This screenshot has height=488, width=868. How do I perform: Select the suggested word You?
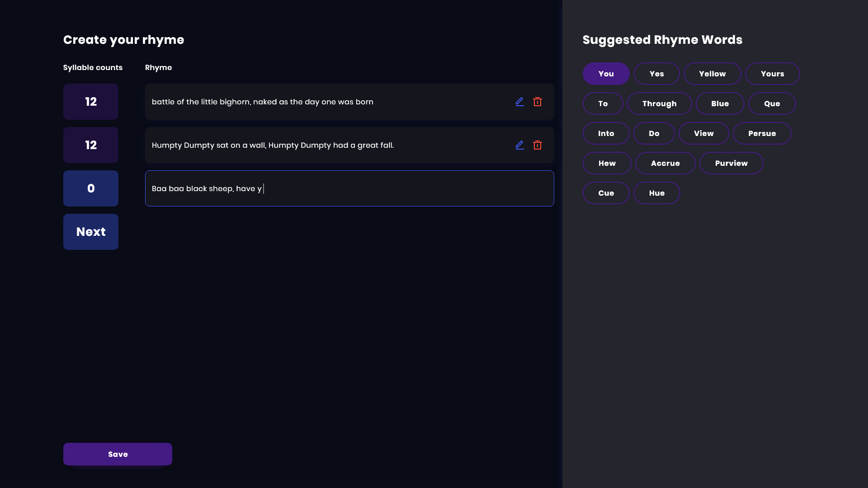tap(606, 74)
